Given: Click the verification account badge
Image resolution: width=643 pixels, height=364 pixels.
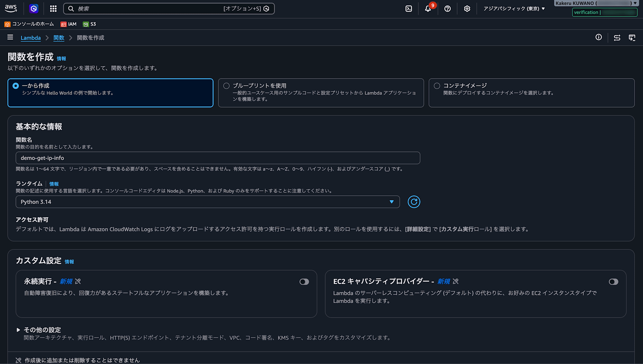Looking at the screenshot, I should [x=604, y=12].
